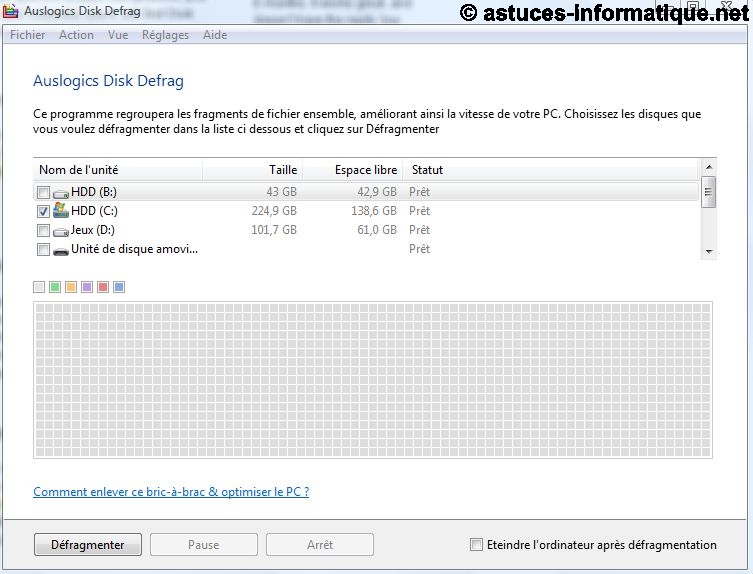Viewport: 753px width, 574px height.
Task: Select the Jeux (D:) drive name
Action: pos(93,230)
